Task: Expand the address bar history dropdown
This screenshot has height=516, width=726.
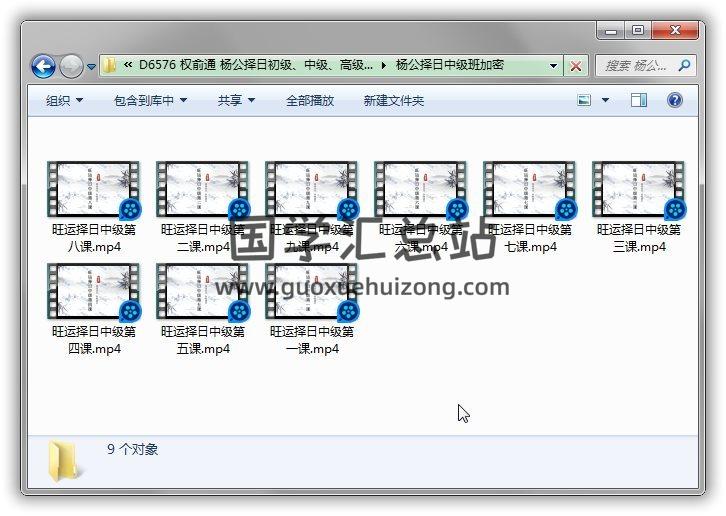Action: click(553, 66)
